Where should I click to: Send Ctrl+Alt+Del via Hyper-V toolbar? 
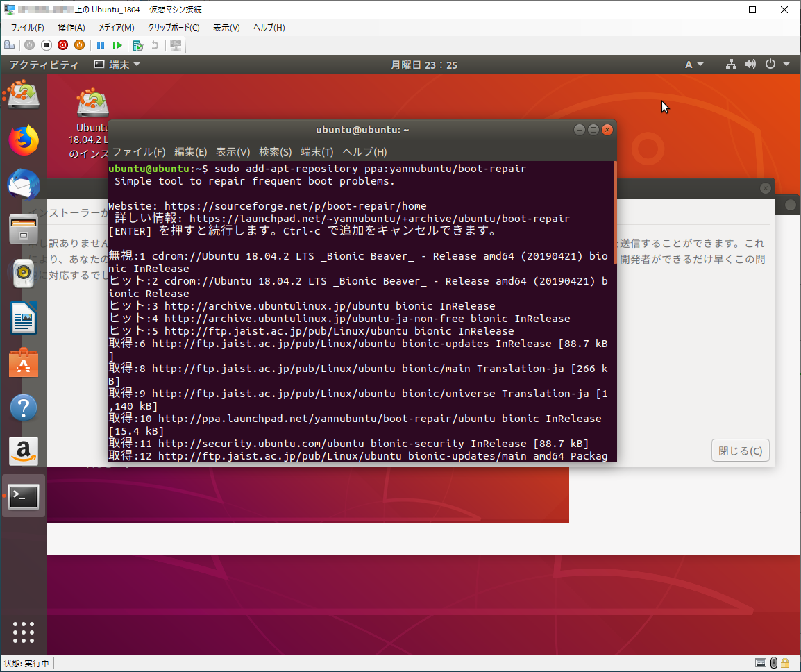click(9, 45)
